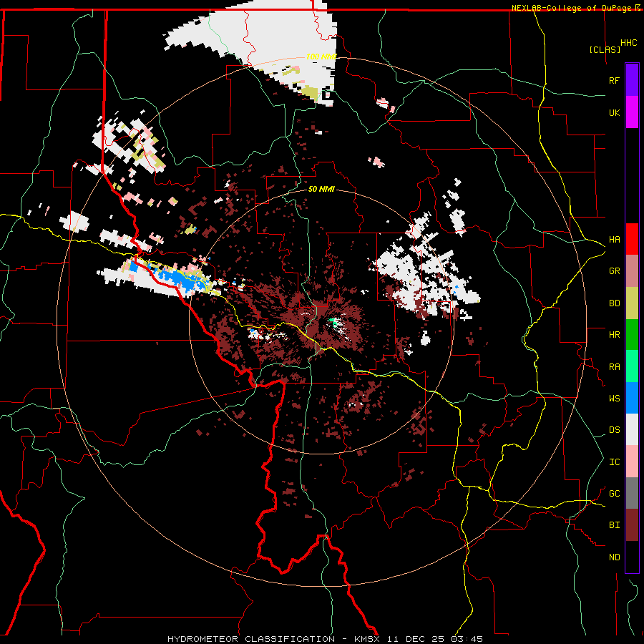Click the BI legend label
This screenshot has width=644, height=644.
coord(614,525)
